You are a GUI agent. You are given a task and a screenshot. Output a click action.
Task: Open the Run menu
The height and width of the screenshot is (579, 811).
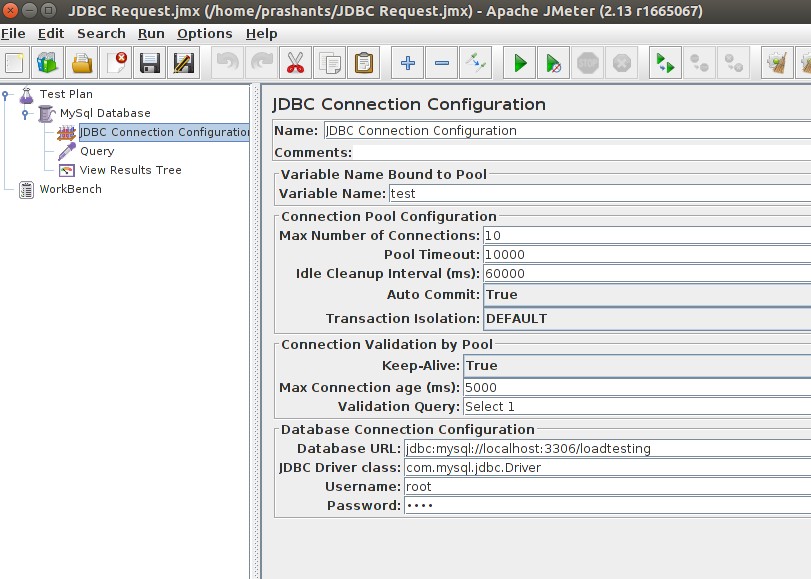(x=151, y=33)
